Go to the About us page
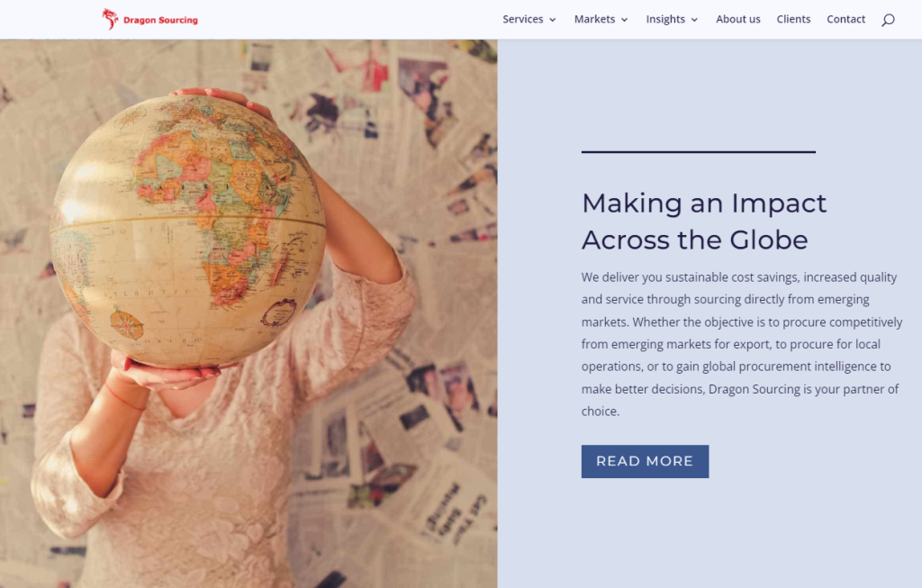This screenshot has width=922, height=588. pos(738,20)
